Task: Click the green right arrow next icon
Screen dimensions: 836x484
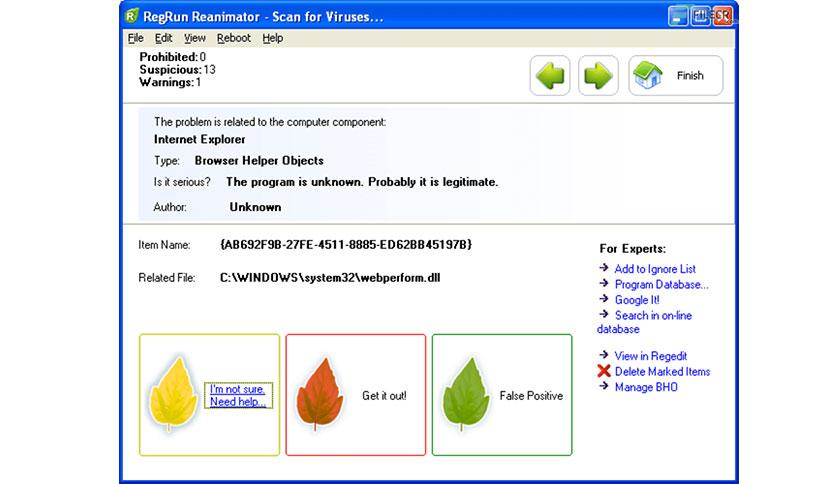Action: [x=598, y=76]
